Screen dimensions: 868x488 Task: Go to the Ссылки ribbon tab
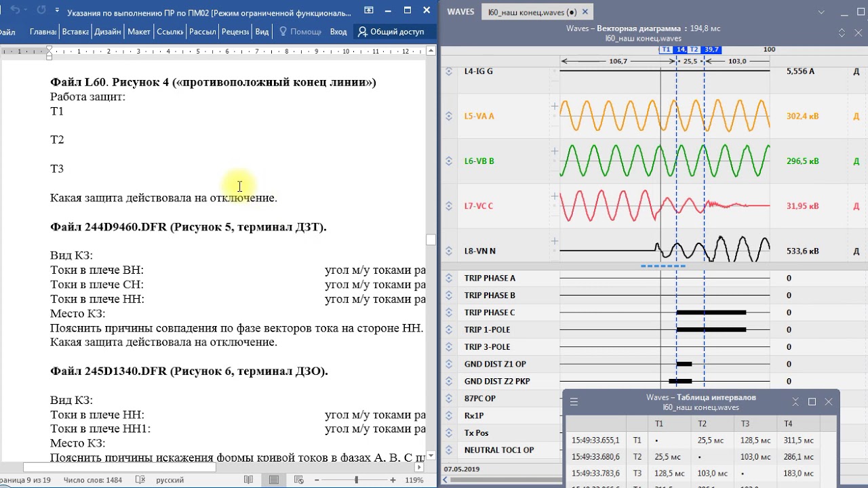click(x=170, y=32)
